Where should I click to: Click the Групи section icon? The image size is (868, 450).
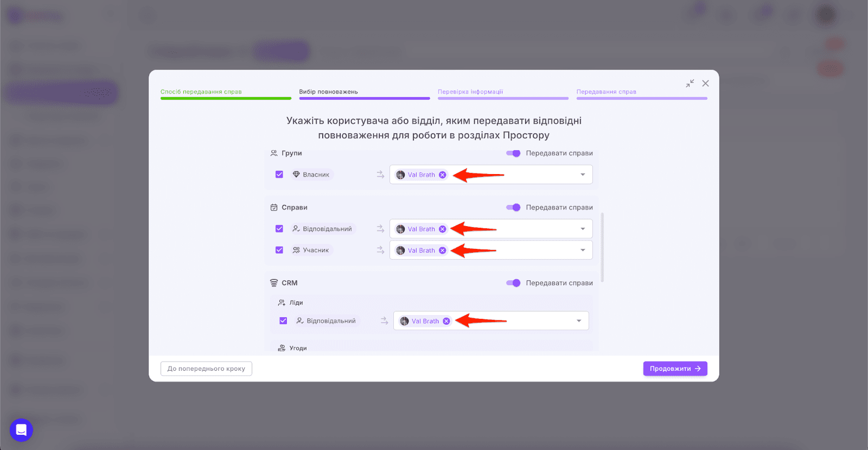click(274, 153)
